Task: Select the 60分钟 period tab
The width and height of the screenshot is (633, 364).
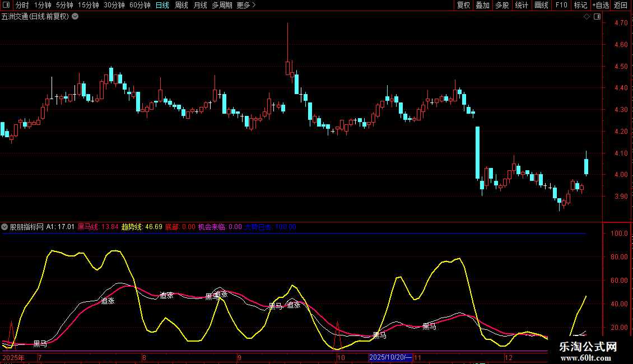Action: click(x=140, y=5)
